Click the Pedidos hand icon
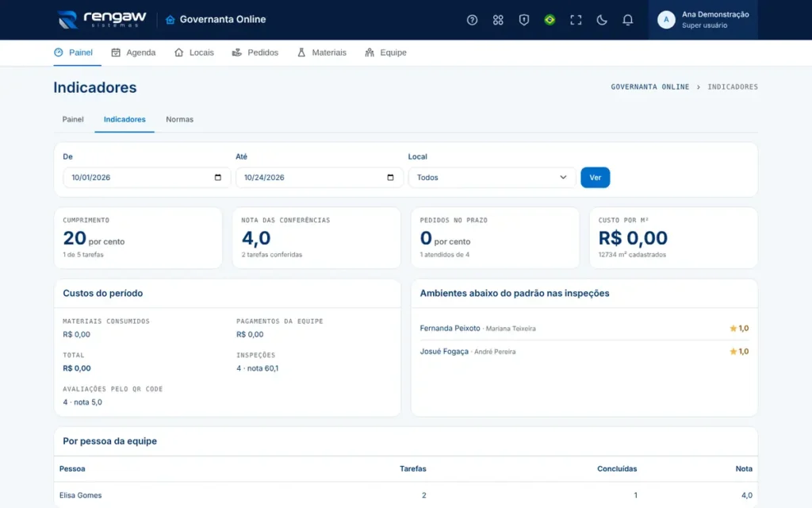The image size is (812, 508). (x=236, y=52)
